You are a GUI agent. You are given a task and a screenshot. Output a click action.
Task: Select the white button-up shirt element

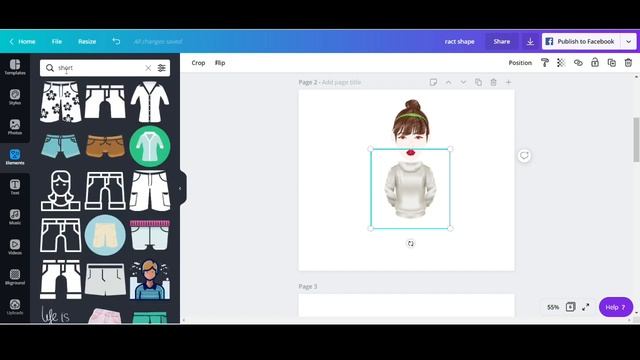[x=150, y=102]
